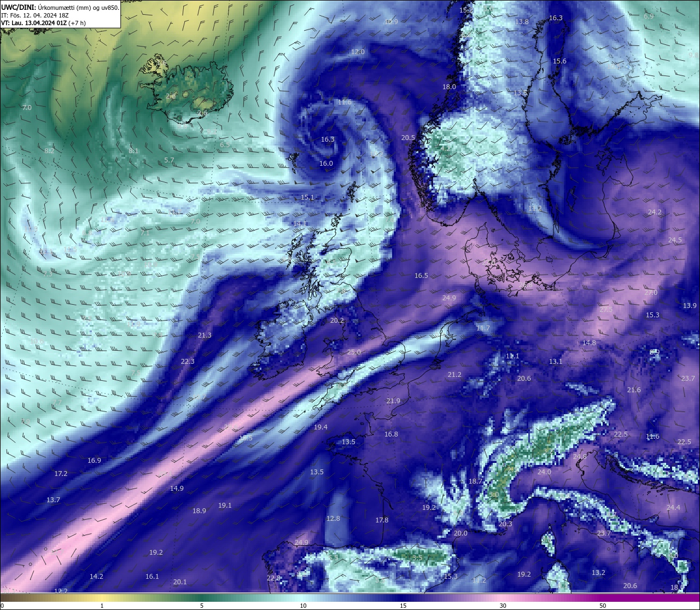Click the map value "20.0"
The width and height of the screenshot is (700, 610).
[x=460, y=533]
